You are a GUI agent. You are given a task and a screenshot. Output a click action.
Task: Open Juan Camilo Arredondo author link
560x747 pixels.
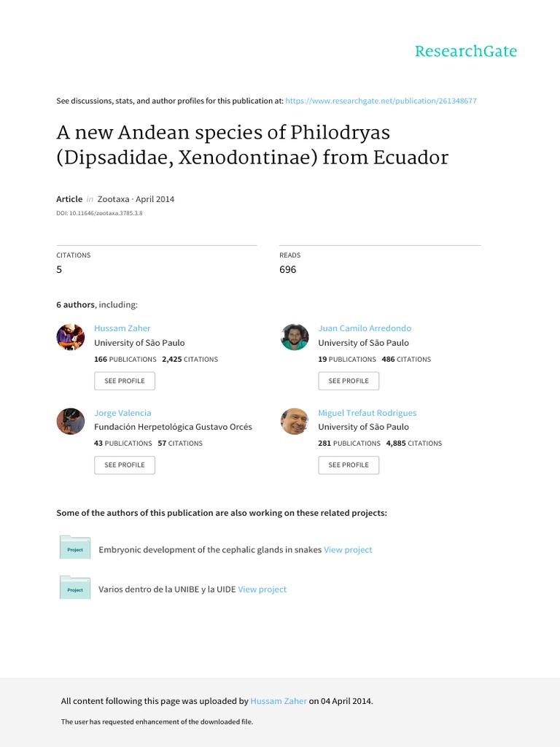[365, 328]
